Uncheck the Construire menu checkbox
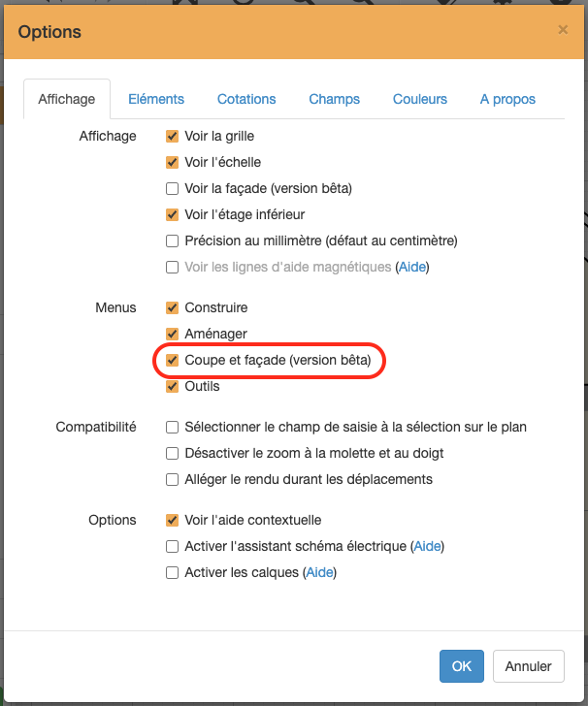This screenshot has height=706, width=588. pos(173,308)
